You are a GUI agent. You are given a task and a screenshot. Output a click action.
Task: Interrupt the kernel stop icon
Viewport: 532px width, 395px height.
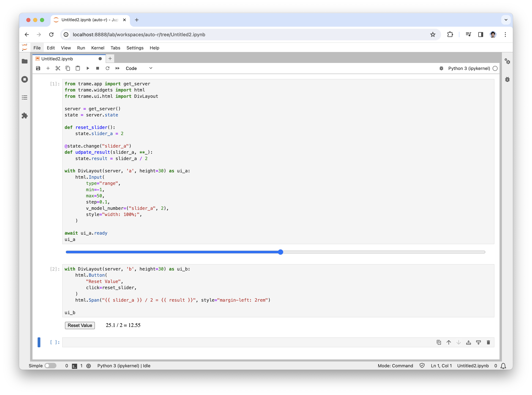pos(97,68)
